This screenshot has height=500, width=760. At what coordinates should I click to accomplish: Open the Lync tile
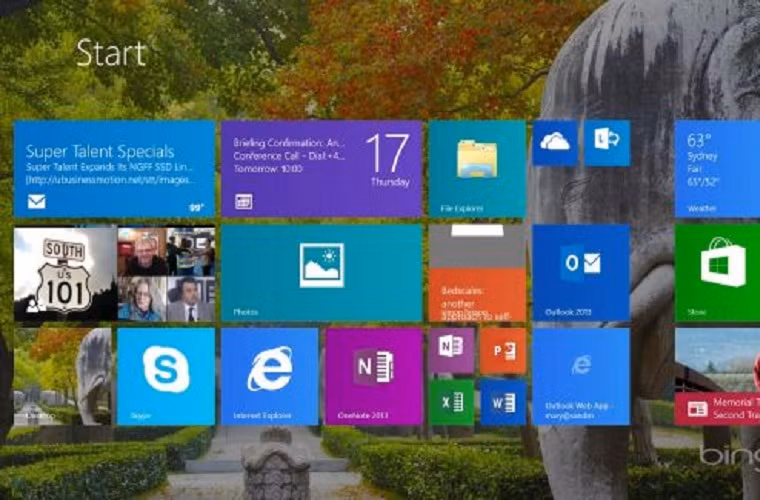point(607,143)
